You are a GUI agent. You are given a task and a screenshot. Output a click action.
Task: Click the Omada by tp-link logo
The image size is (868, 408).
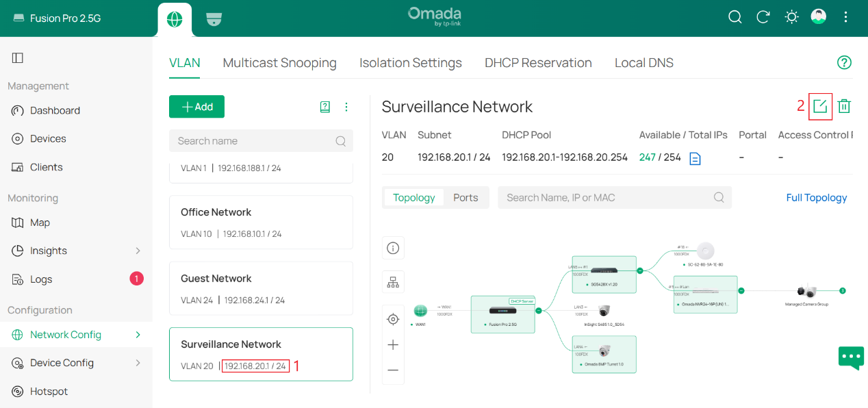434,17
